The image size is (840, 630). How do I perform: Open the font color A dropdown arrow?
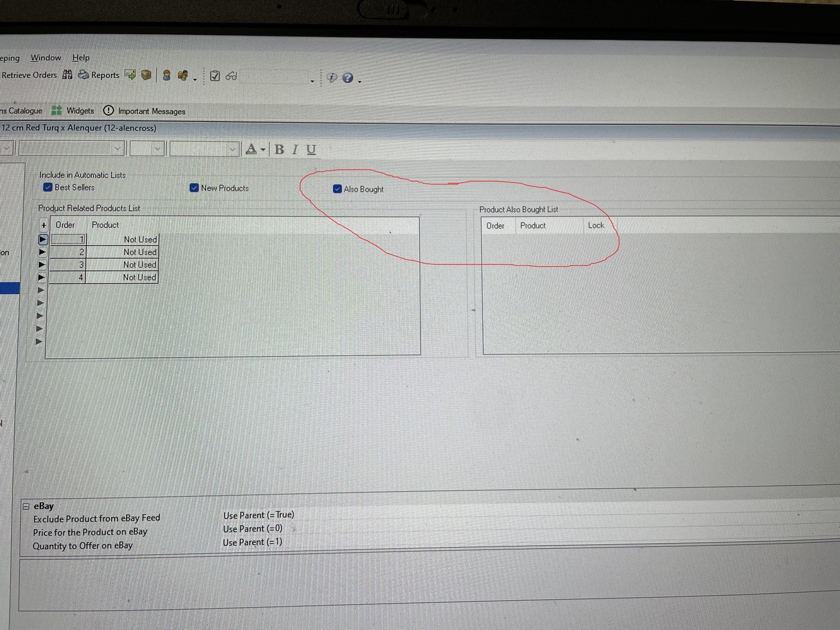click(x=263, y=150)
